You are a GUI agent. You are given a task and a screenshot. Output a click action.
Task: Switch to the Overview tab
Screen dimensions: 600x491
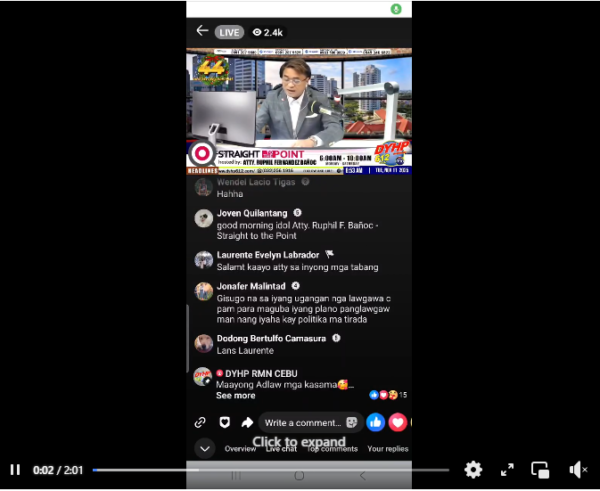240,449
